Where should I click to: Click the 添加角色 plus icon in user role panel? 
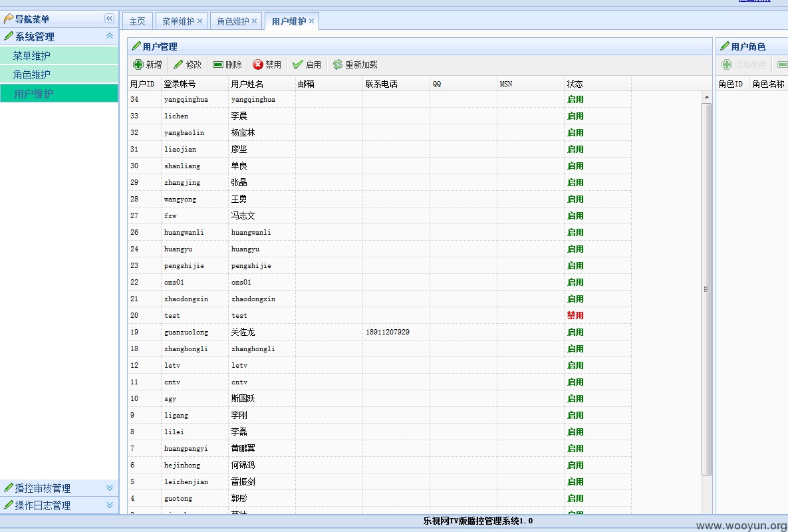pyautogui.click(x=727, y=65)
